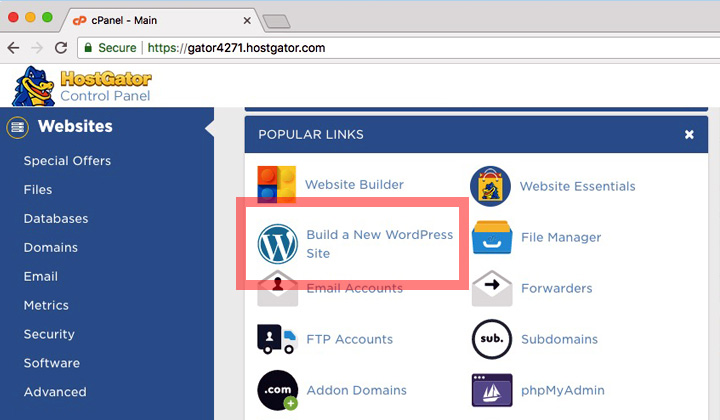This screenshot has width=720, height=420.
Task: Open the Website Essentials link
Action: click(578, 186)
